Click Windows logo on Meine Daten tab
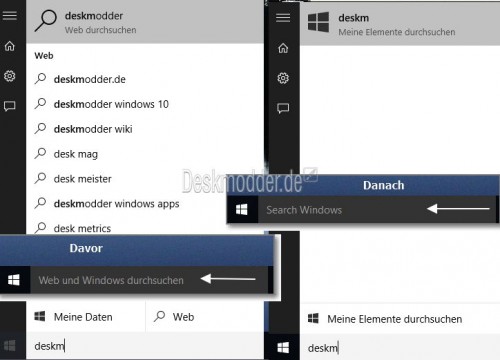 coord(40,316)
